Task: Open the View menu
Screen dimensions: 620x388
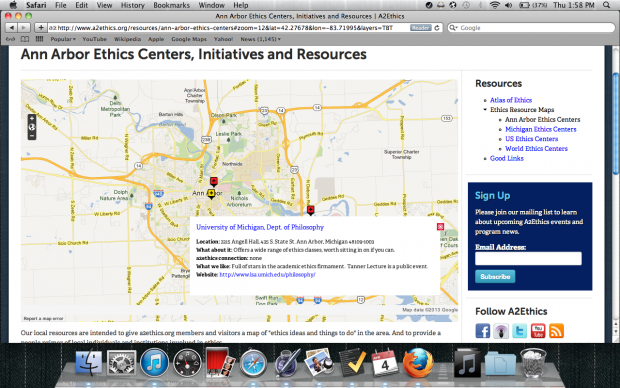Action: point(104,5)
